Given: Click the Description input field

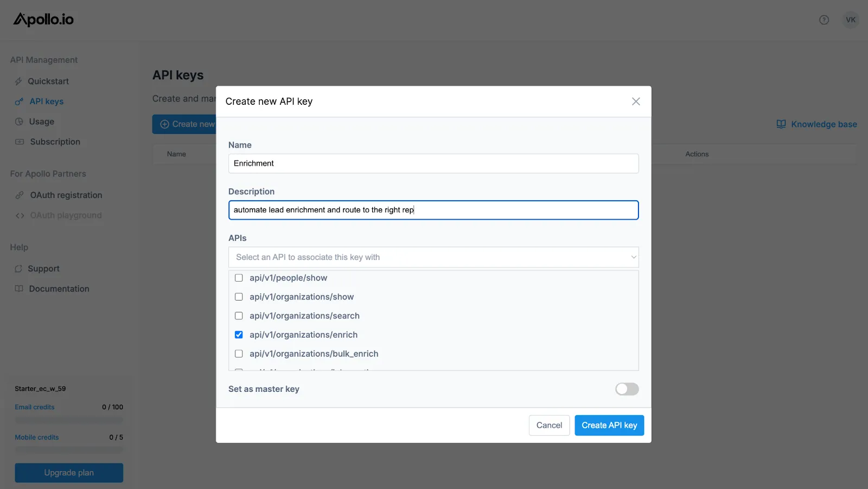Looking at the screenshot, I should [433, 210].
